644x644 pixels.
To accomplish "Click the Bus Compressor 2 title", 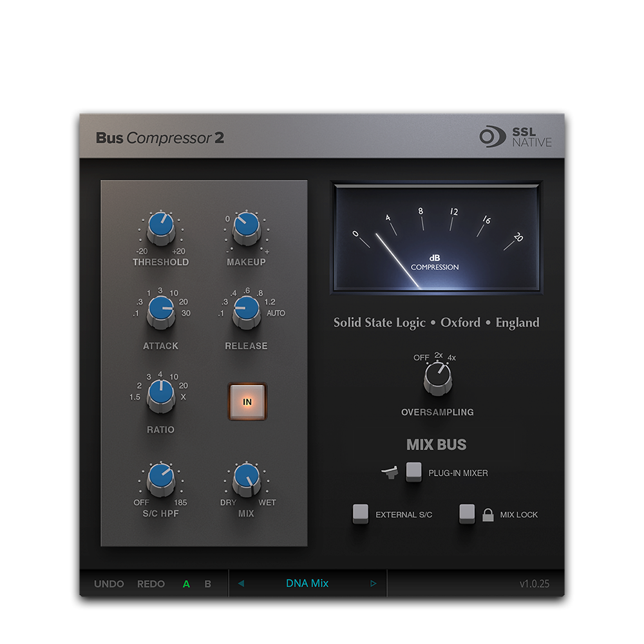I will coord(160,138).
